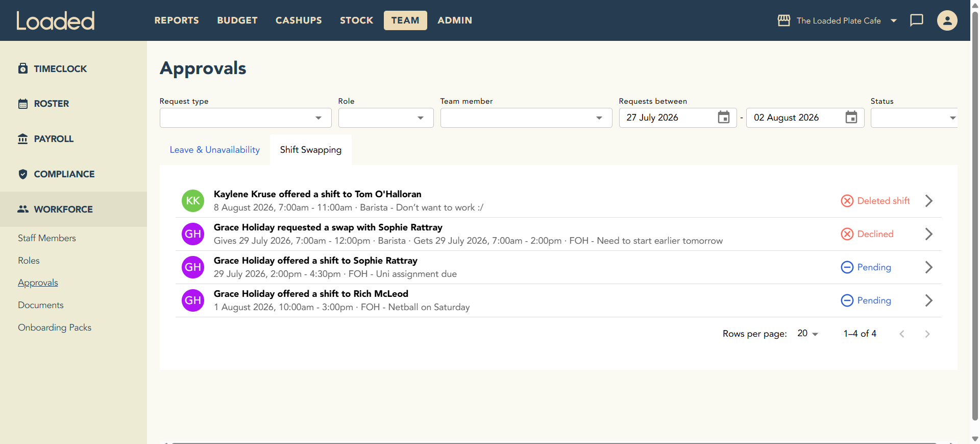
Task: Expand the Uni assignment due offer chevron
Action: coord(929,267)
